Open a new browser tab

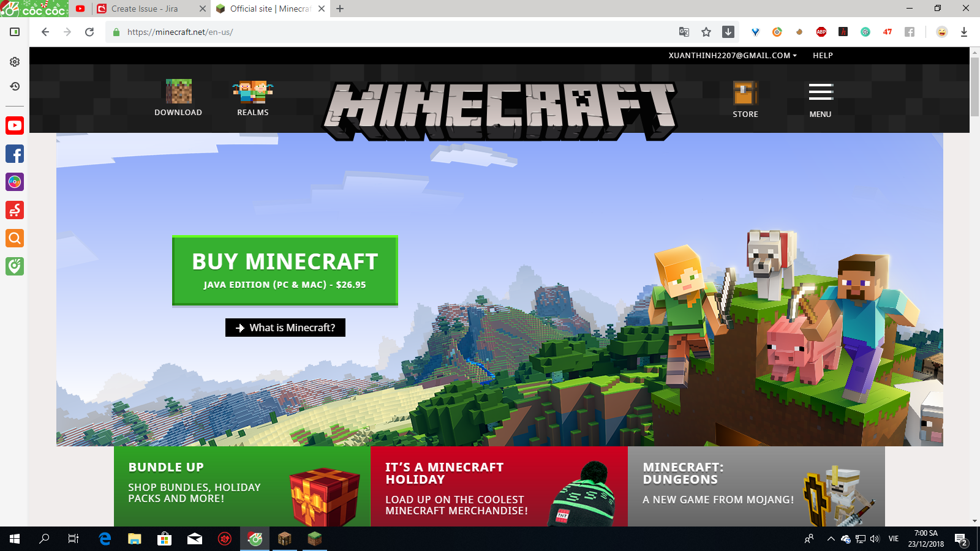click(x=340, y=9)
